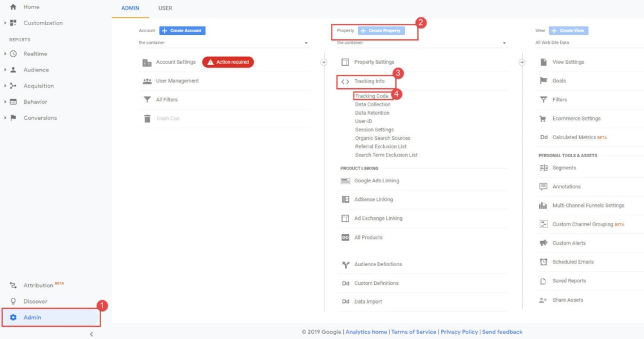
Task: Click the AdSense Linking icon
Action: point(345,199)
